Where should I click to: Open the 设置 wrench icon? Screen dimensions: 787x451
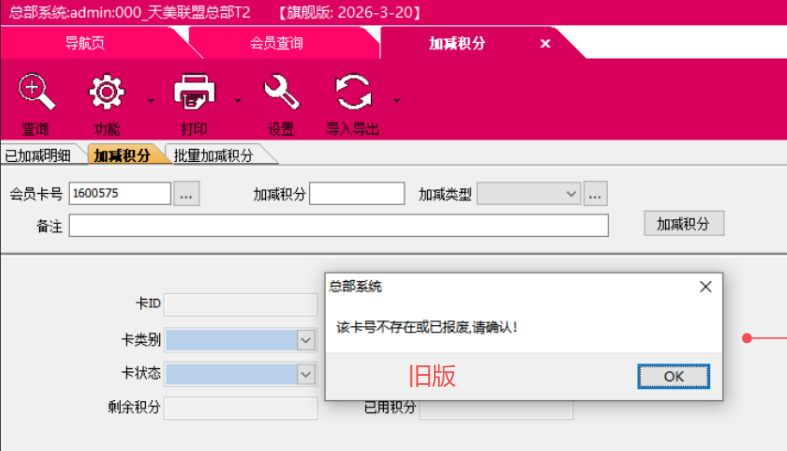click(281, 92)
